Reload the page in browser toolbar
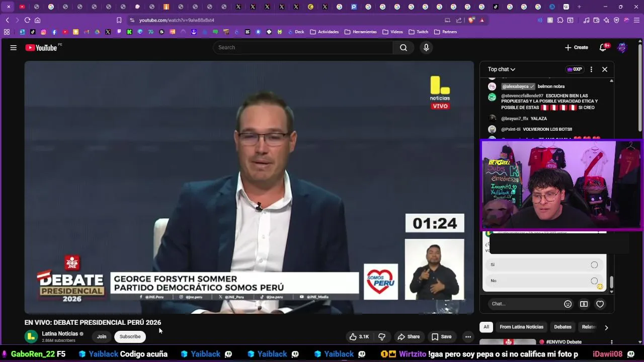Screen dimensions: 644x362 coord(27,20)
